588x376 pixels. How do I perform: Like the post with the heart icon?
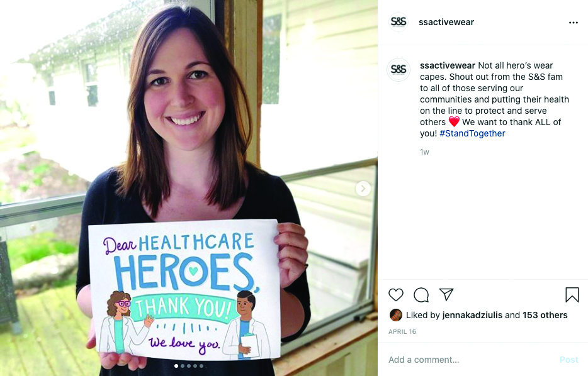pyautogui.click(x=395, y=295)
